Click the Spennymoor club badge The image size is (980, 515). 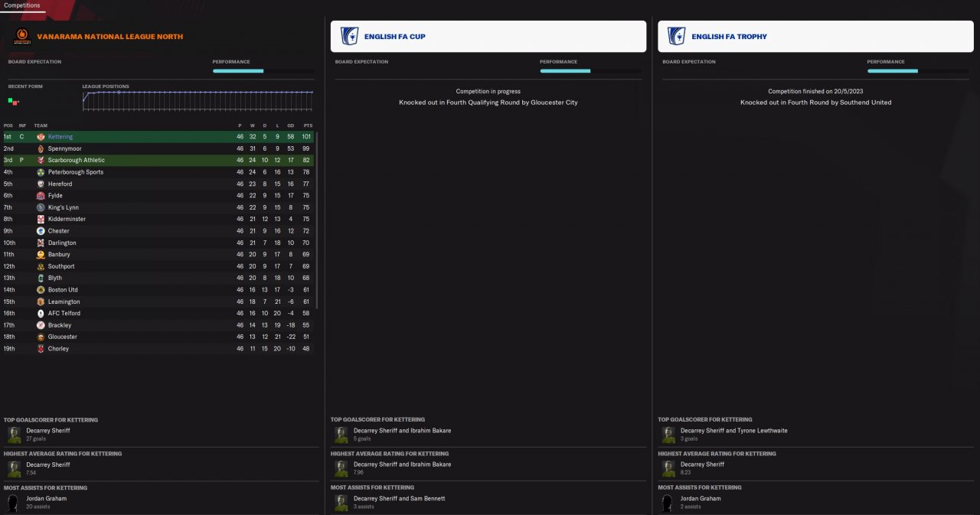click(x=41, y=148)
